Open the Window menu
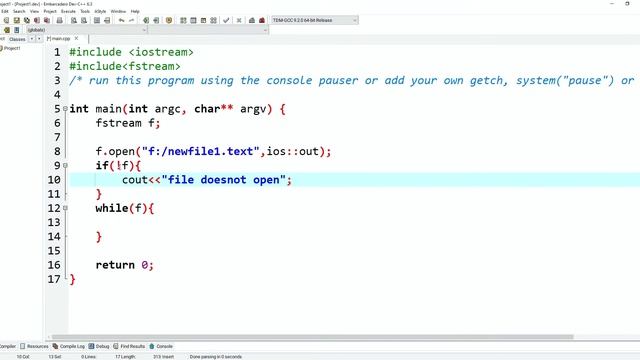Screen dimensions: 640x360 coord(118,11)
